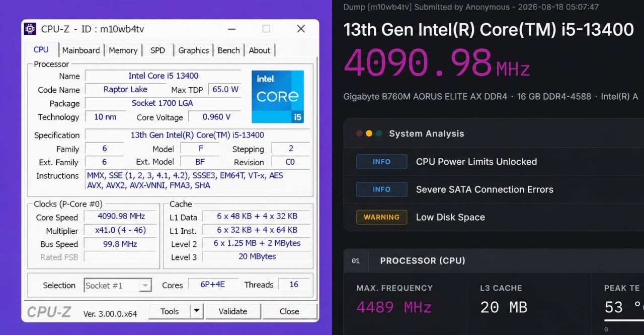Click the multiplier x41.0 (4 - 46) value

click(x=120, y=230)
